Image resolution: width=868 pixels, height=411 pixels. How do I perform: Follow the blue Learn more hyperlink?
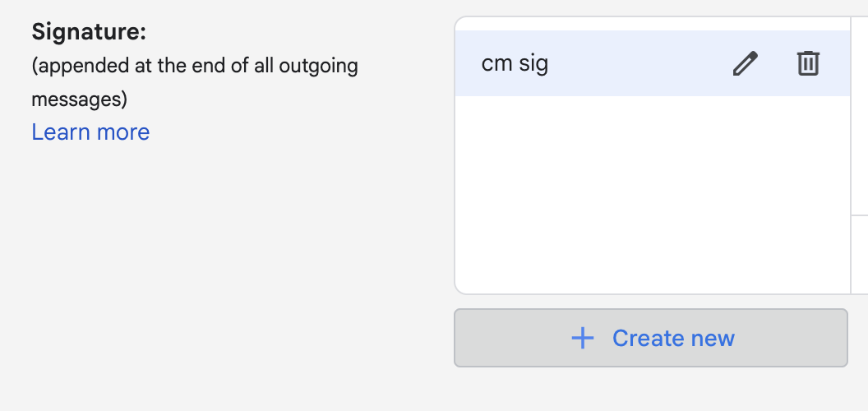click(90, 132)
